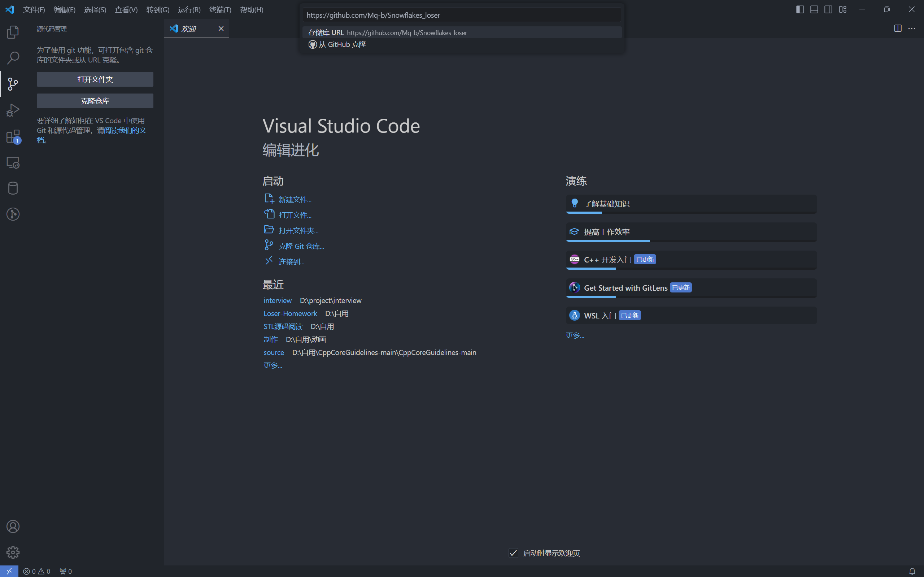Toggle 启动时显示欢迎页 checkbox

[x=513, y=553]
